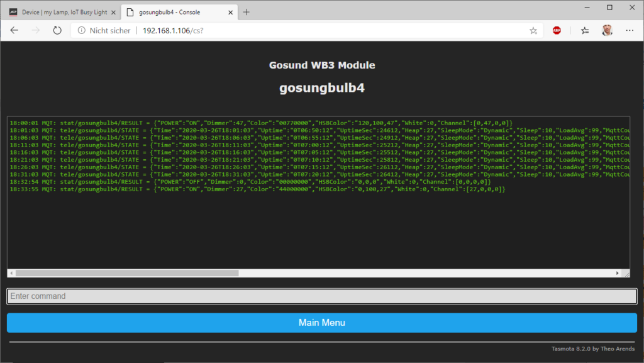The height and width of the screenshot is (363, 644).
Task: Minimize the browser window
Action: coord(587,8)
